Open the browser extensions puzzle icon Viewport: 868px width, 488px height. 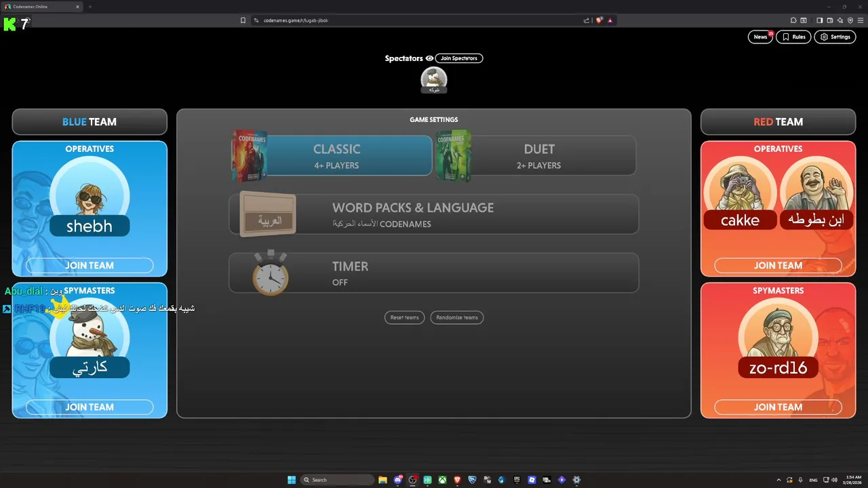pyautogui.click(x=793, y=20)
